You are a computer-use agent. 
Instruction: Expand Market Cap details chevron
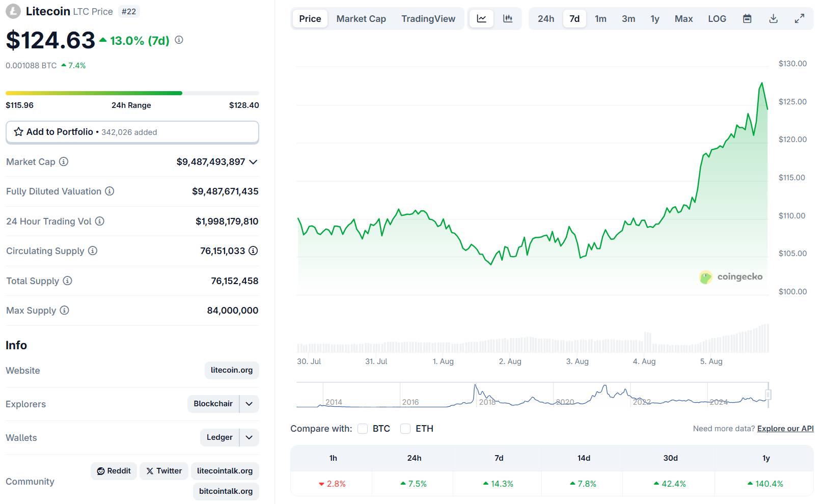253,162
